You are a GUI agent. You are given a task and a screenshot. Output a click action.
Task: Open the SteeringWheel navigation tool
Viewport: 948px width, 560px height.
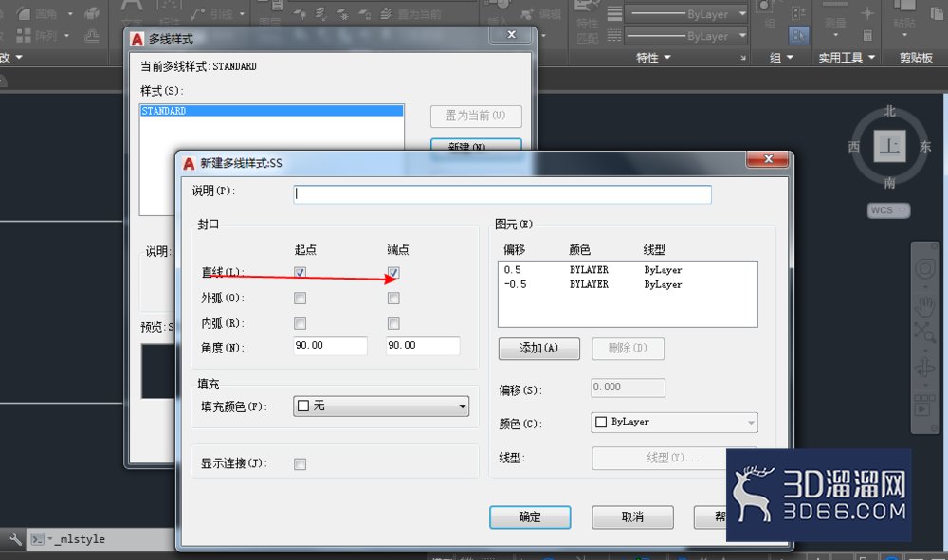924,269
